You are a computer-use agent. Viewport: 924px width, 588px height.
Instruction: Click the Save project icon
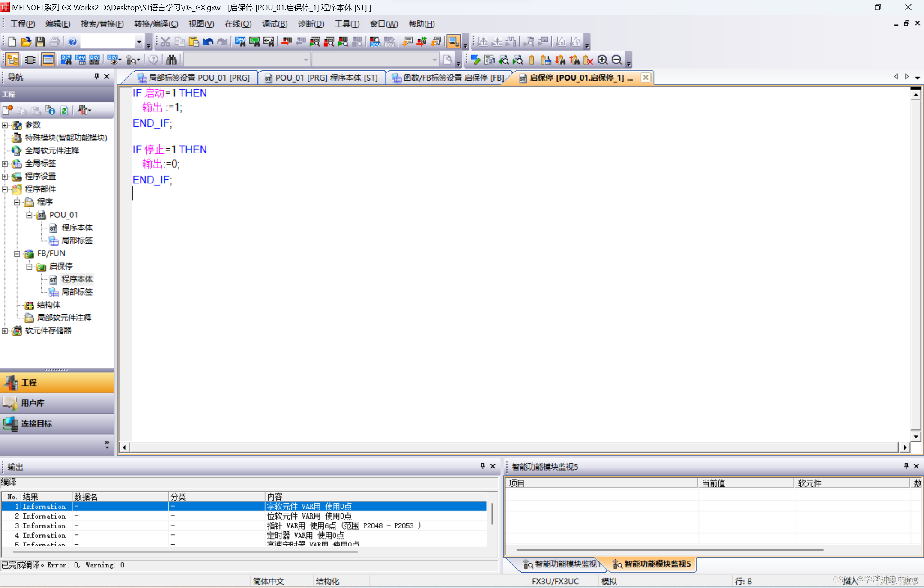(40, 42)
